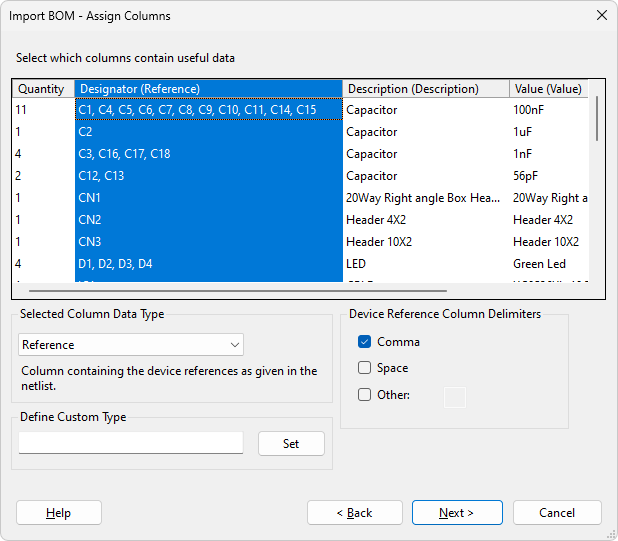
Task: Go back with the Back button
Action: [x=355, y=513]
